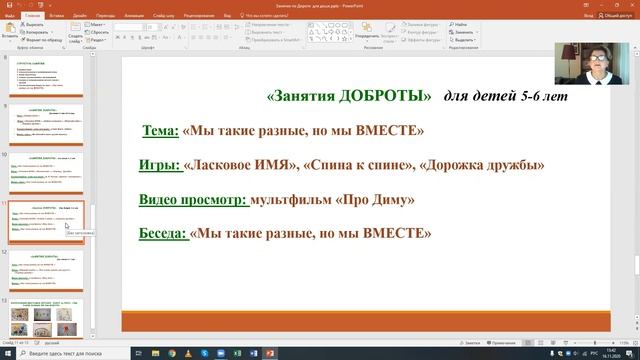Click Replace (Заменить) in editing group

point(463,32)
